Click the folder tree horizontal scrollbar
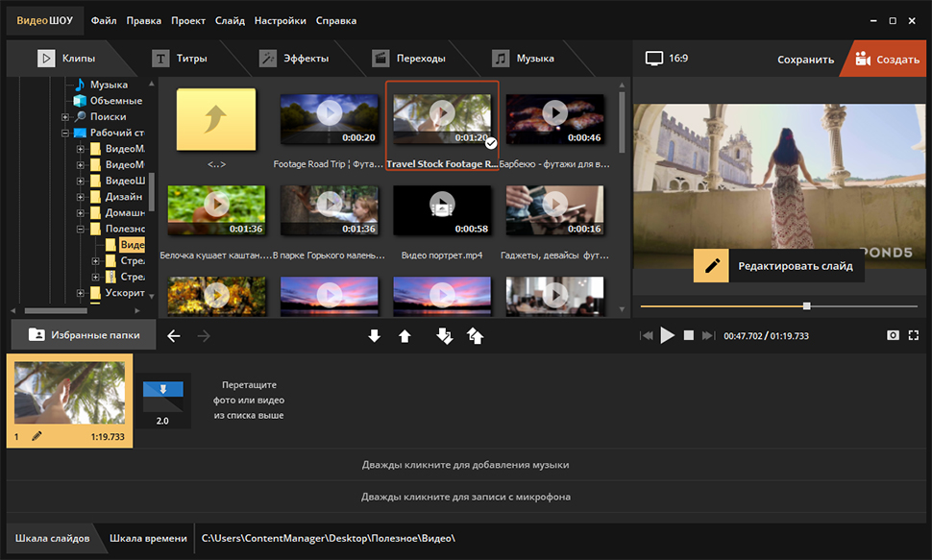Image resolution: width=932 pixels, height=560 pixels. [56, 310]
